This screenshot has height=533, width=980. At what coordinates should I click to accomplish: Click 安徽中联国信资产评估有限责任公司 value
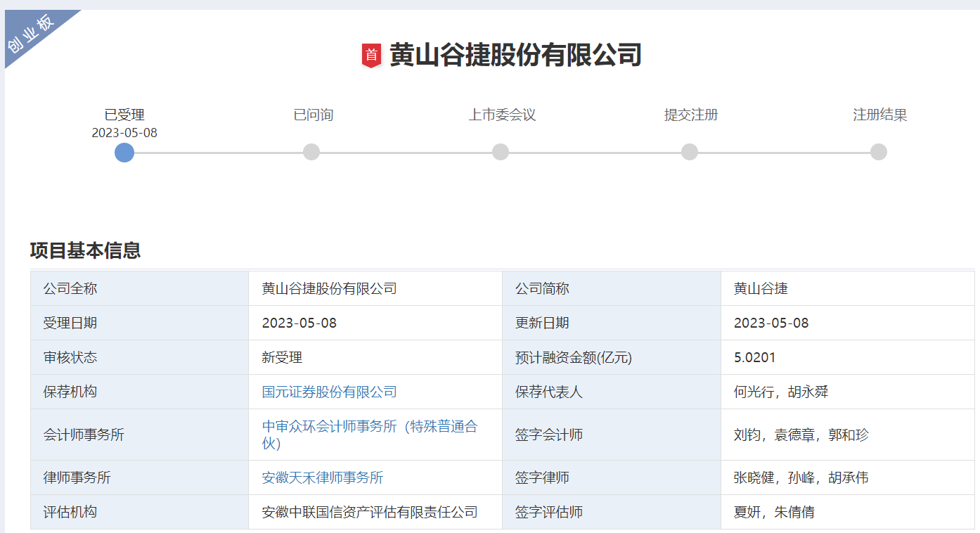point(370,512)
